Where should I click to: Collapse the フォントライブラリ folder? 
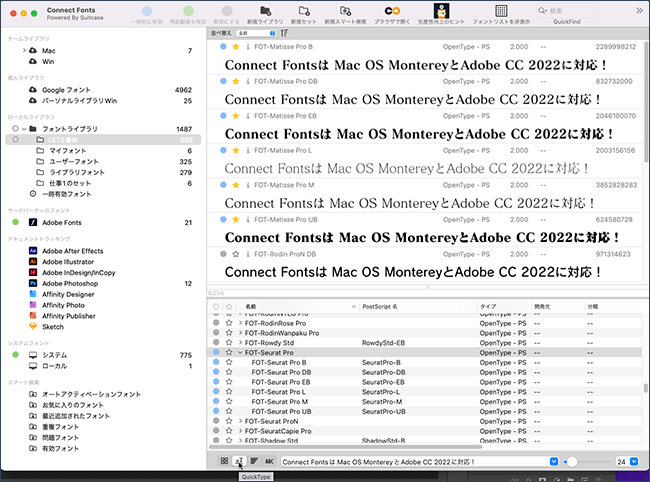(24, 129)
